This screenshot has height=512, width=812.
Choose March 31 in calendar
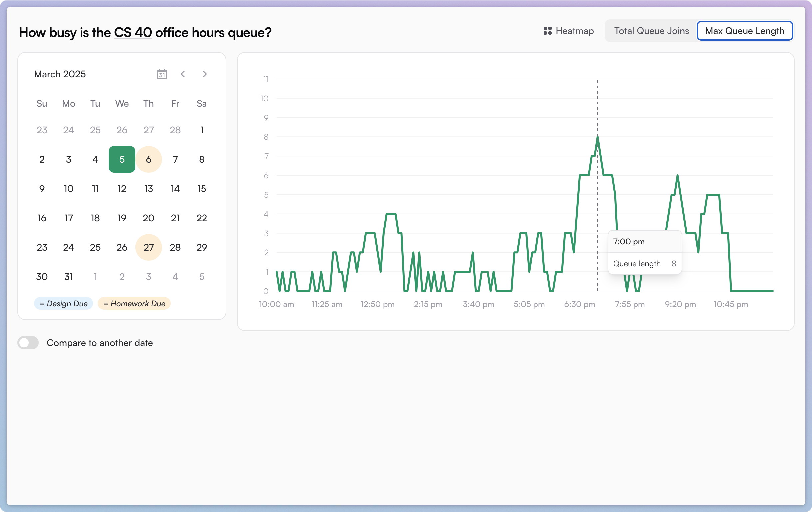pos(69,277)
